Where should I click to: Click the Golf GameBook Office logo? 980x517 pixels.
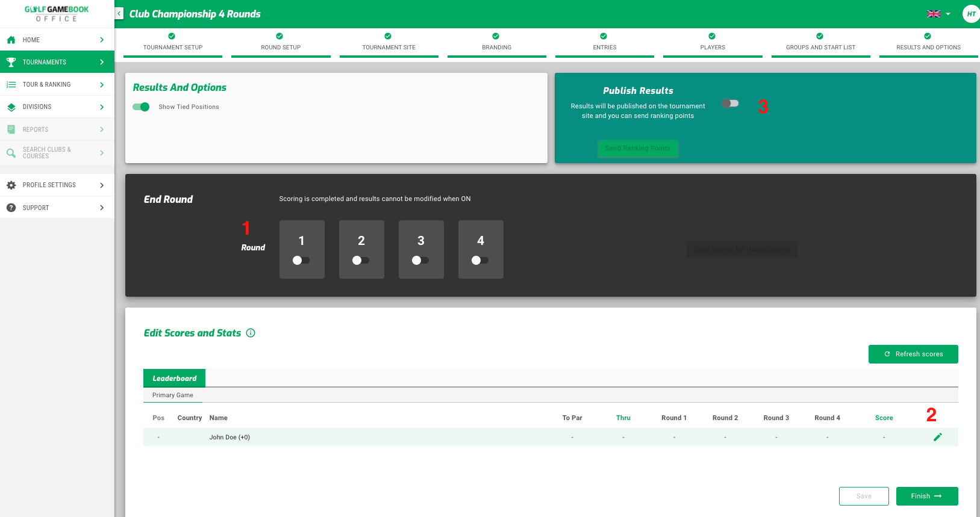tap(57, 14)
